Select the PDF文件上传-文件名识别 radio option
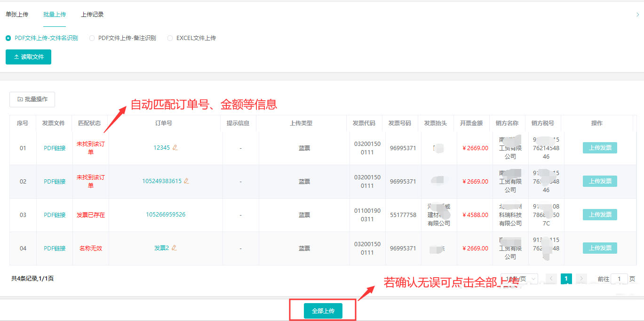Screen dimensions: 644x321 coord(8,38)
